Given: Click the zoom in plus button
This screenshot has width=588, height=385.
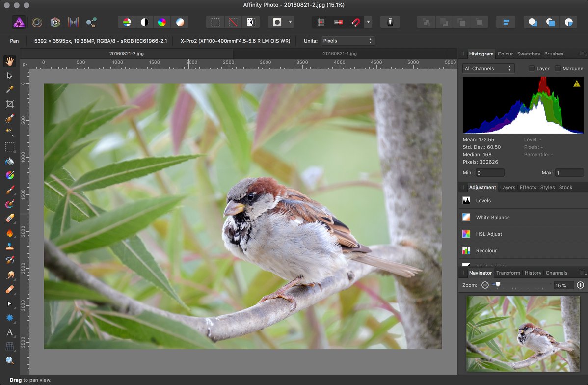Looking at the screenshot, I should pos(580,285).
